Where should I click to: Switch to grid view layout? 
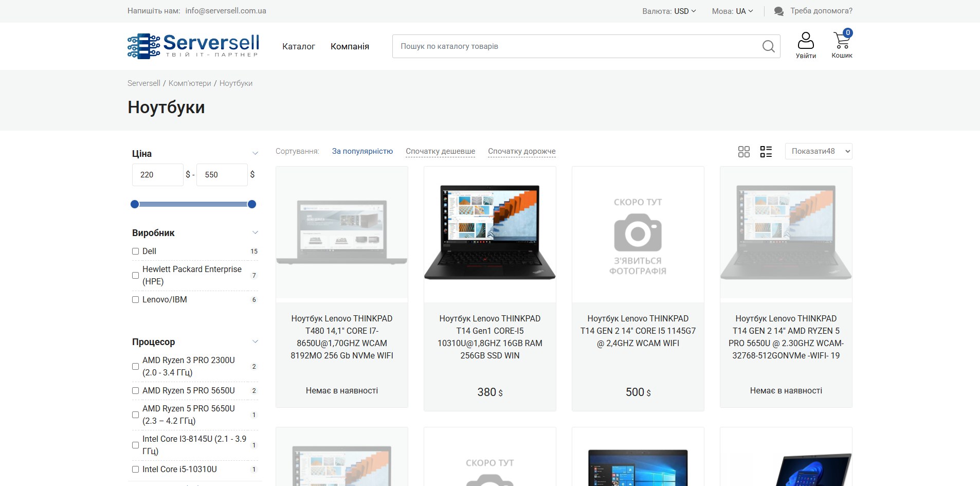tap(744, 151)
